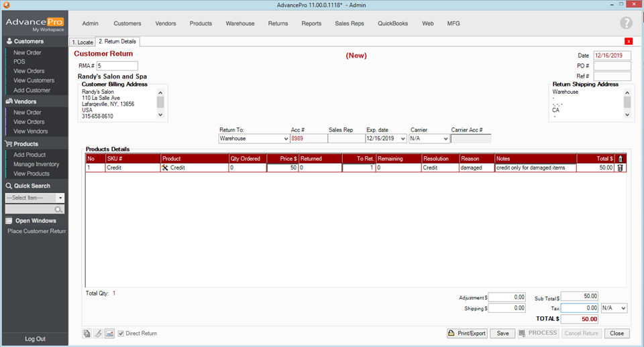
Task: Click the tools icon next to Credit product
Action: coord(165,168)
